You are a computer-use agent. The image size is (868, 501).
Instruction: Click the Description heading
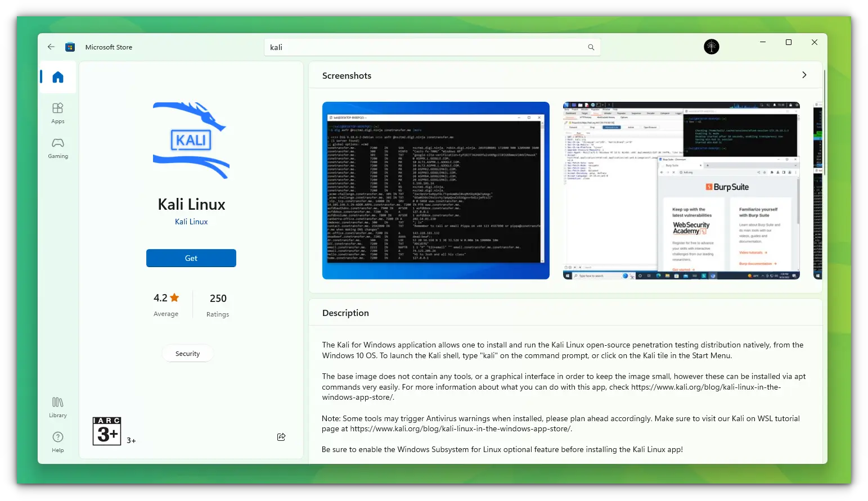(x=345, y=313)
